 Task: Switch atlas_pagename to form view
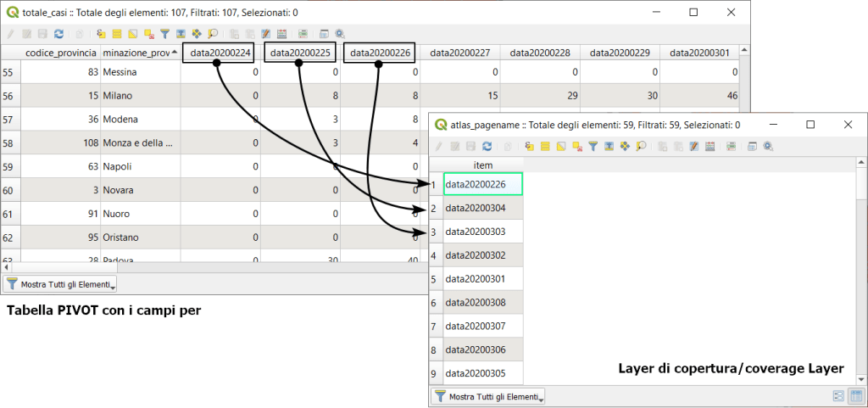pos(838,395)
